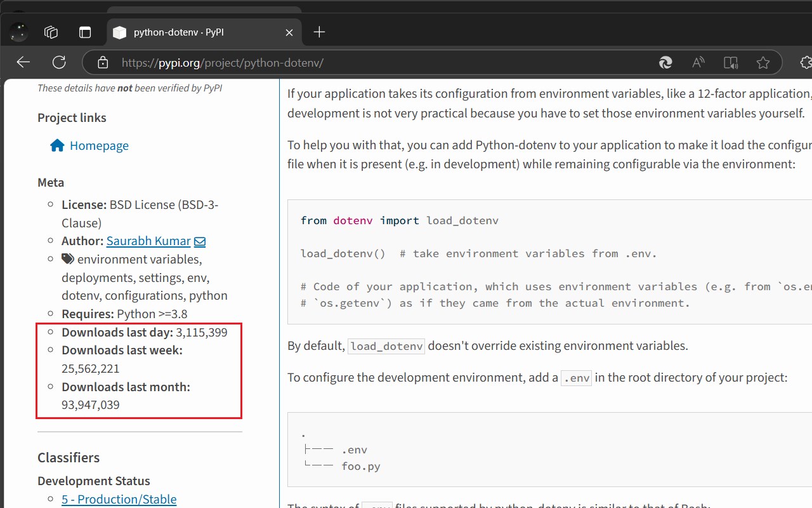Refresh the page

click(59, 62)
